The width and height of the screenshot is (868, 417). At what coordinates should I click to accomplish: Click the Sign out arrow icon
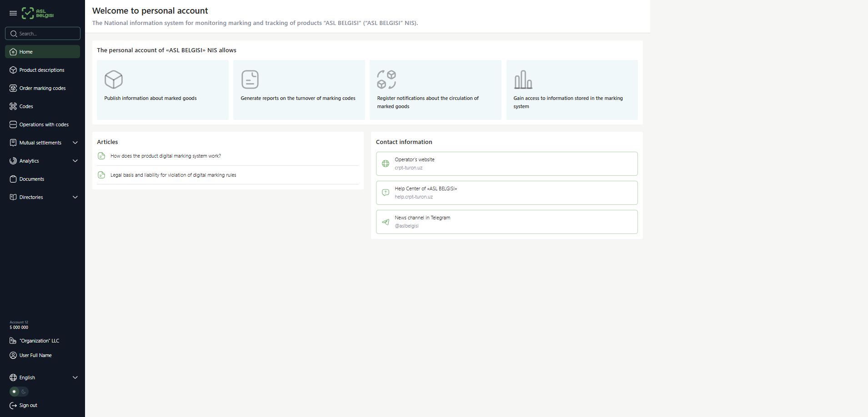(x=13, y=405)
